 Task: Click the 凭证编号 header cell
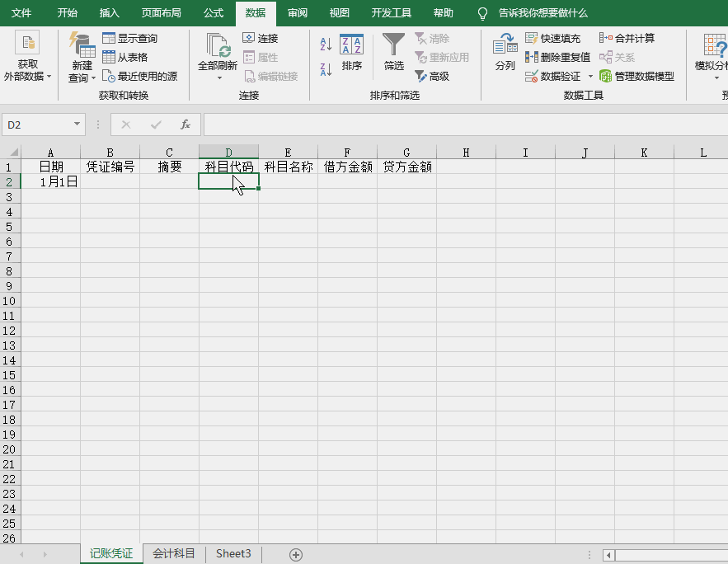click(x=110, y=167)
